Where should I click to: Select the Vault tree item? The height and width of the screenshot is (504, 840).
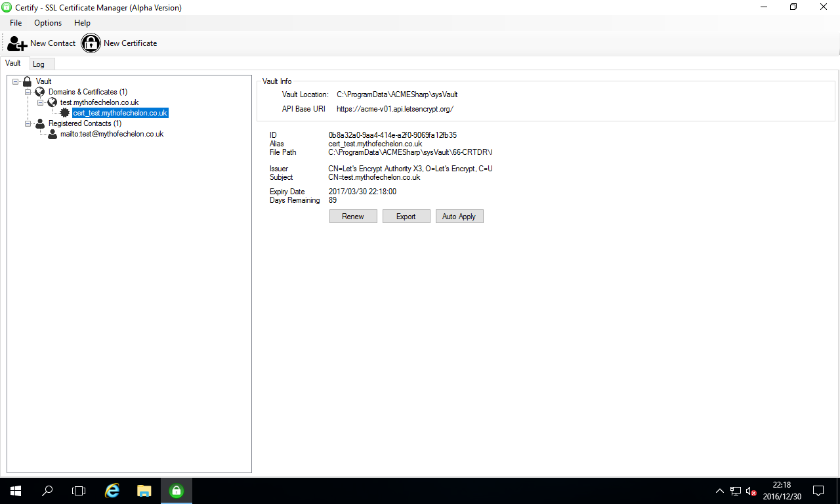tap(43, 81)
